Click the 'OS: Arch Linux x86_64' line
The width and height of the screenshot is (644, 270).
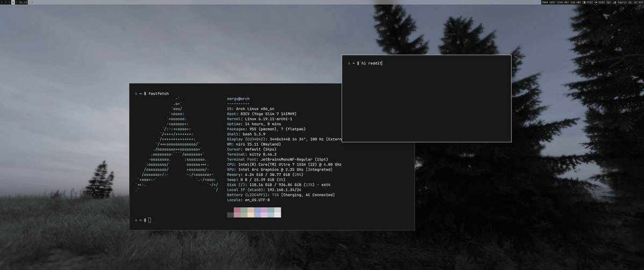[x=250, y=109]
